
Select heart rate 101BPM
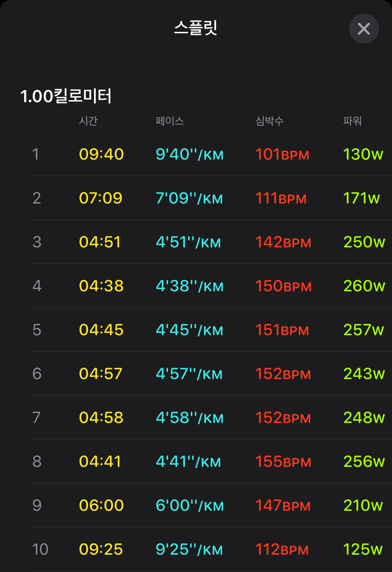coord(282,154)
